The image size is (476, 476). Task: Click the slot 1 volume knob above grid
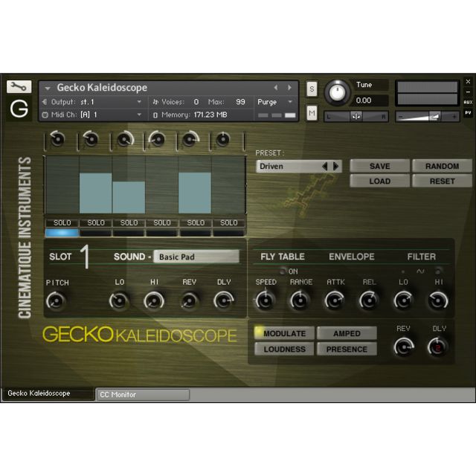pyautogui.click(x=57, y=139)
